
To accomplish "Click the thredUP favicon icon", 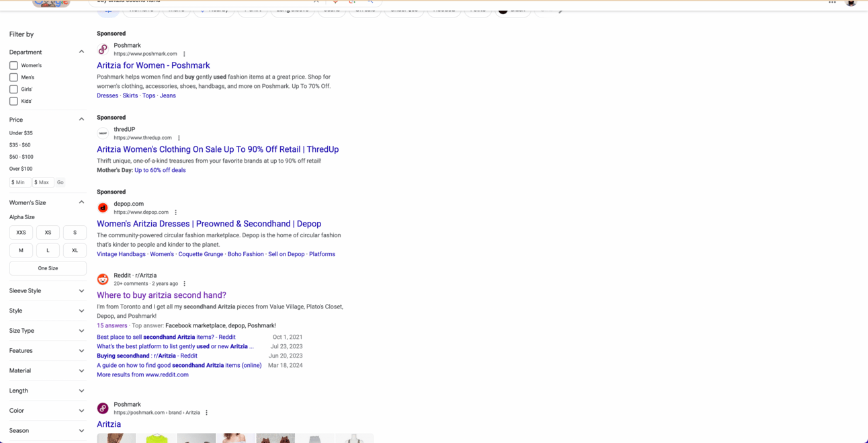I will 103,133.
